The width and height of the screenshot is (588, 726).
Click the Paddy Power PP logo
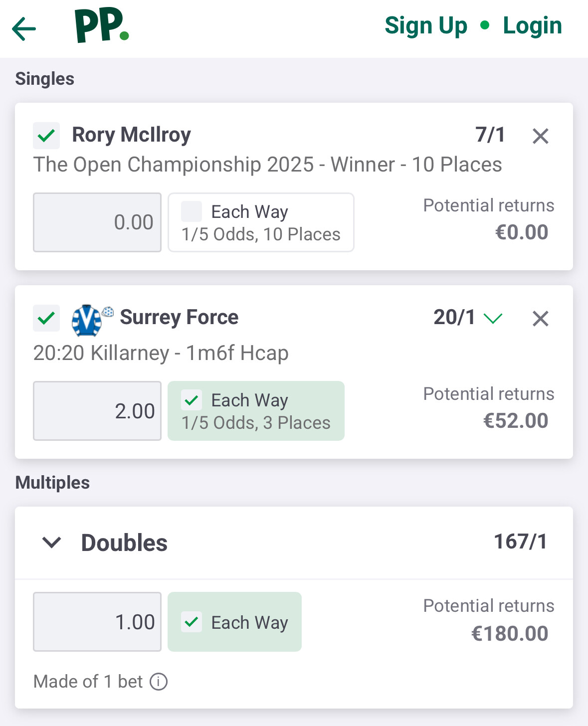tap(102, 25)
